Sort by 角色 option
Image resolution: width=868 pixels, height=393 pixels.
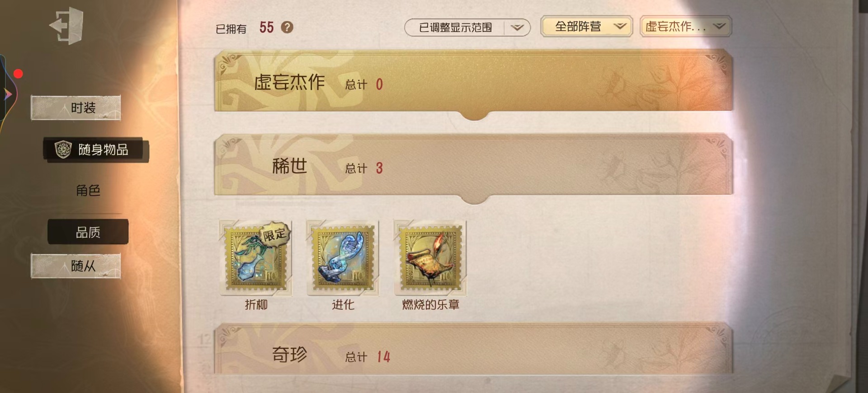88,191
